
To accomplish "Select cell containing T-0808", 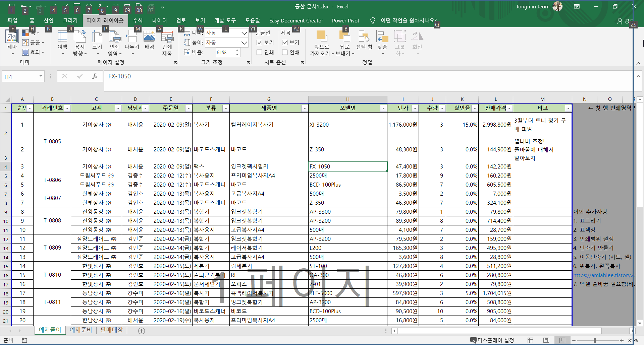I will coord(52,221).
